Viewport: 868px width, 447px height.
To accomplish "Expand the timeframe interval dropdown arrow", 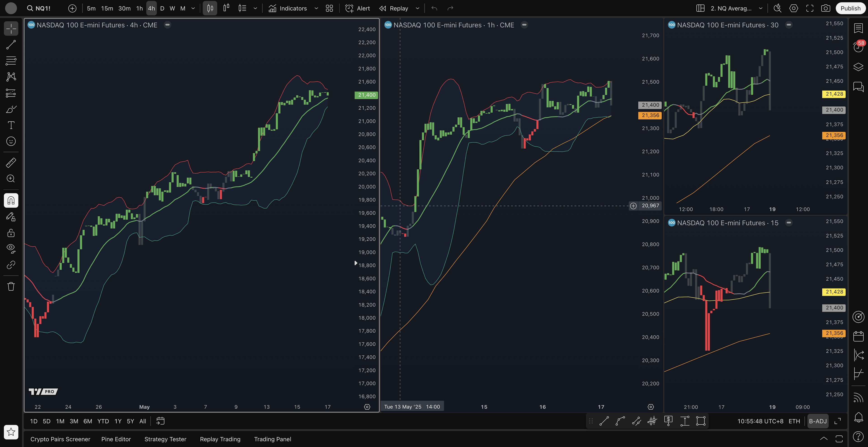I will (193, 8).
